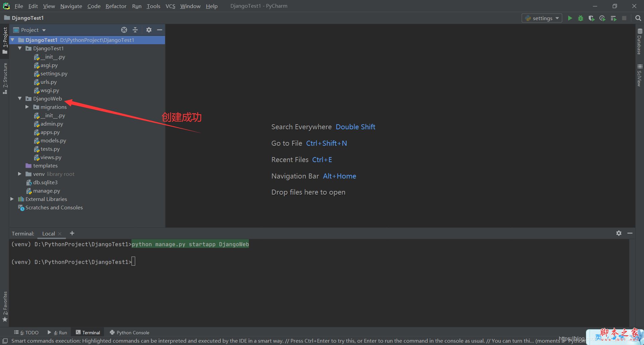Open the Run menu
Viewport: 644px width, 345px height.
click(137, 6)
